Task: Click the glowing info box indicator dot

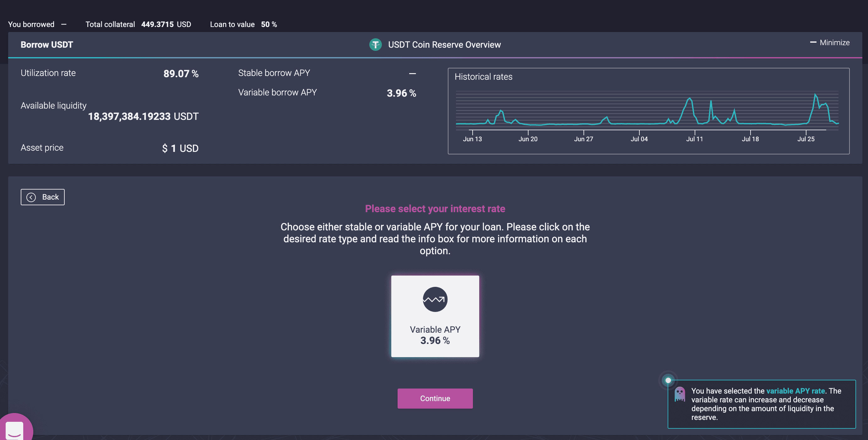Action: [668, 380]
